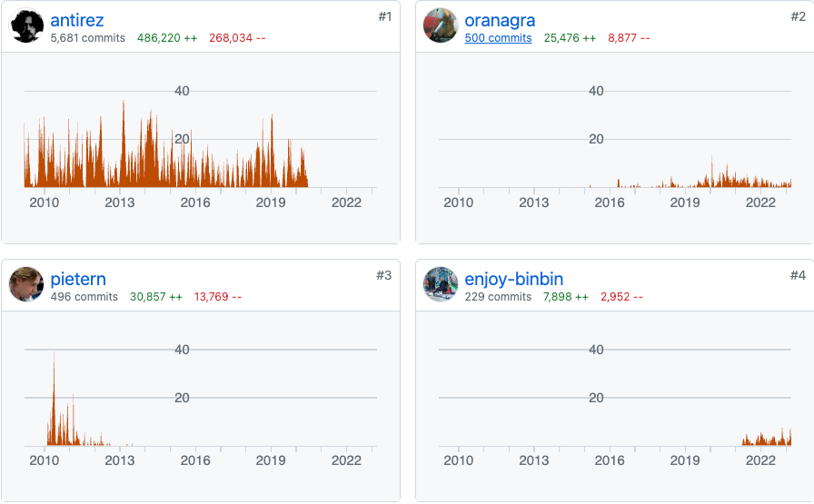The image size is (814, 504).
Task: Click the #4 rank label
Action: pos(798,275)
